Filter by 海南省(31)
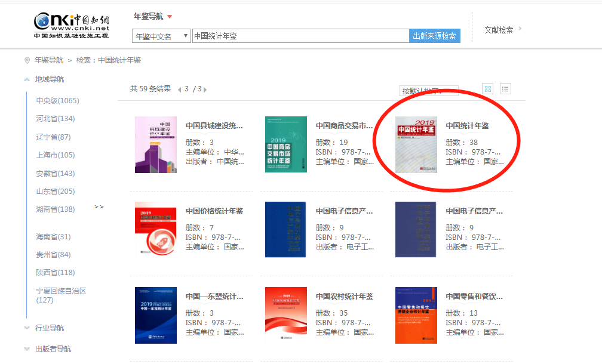This screenshot has height=364, width=602. click(x=53, y=237)
